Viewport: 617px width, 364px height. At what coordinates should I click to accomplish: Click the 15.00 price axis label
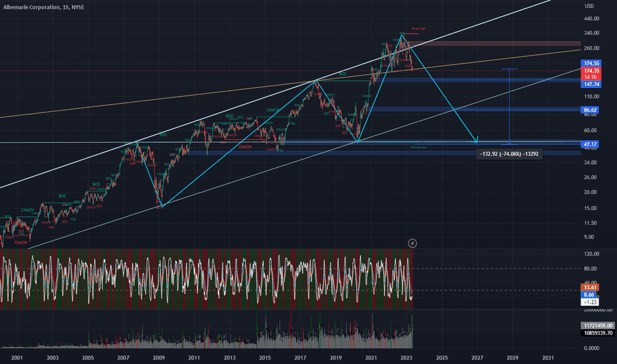point(590,208)
